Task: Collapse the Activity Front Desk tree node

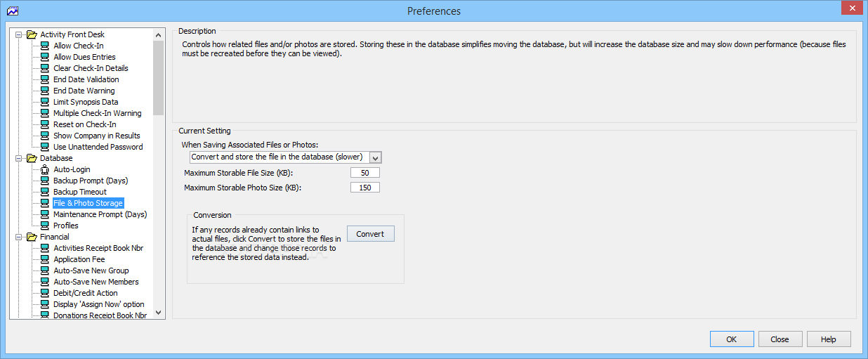Action: pyautogui.click(x=19, y=34)
